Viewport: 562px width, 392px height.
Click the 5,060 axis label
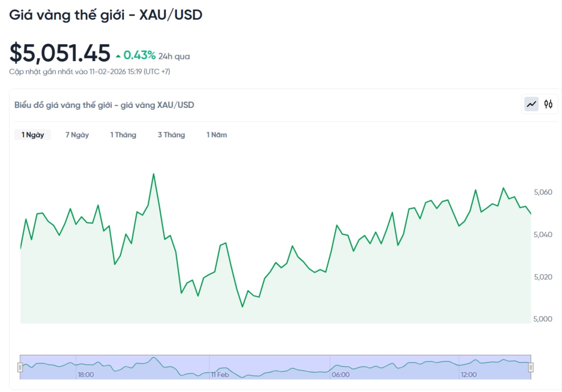click(x=543, y=192)
